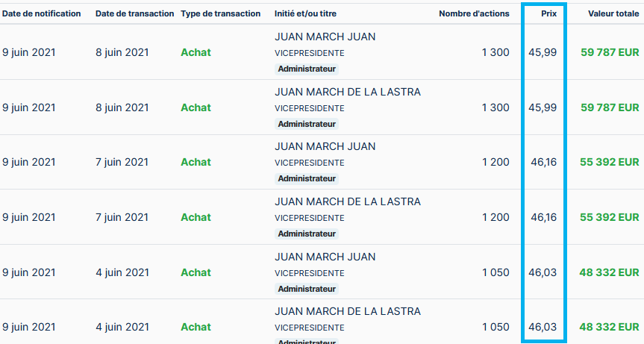Select the "Valeur totale" column header
Viewport: 644px width, 344px height.
pos(613,13)
